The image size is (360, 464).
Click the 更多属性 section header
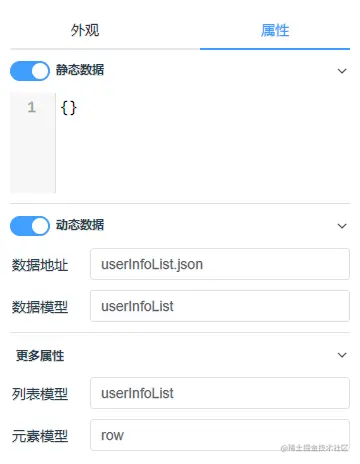[40, 356]
